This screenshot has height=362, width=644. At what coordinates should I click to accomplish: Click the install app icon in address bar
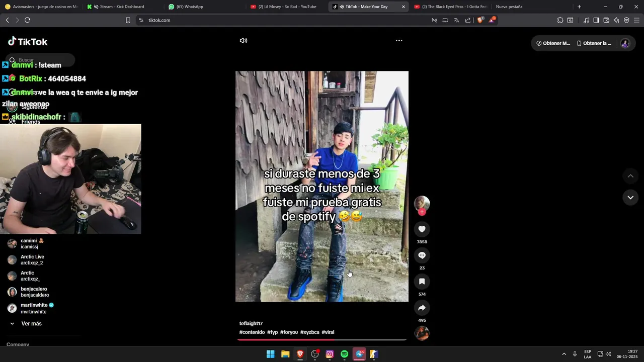tap(445, 20)
